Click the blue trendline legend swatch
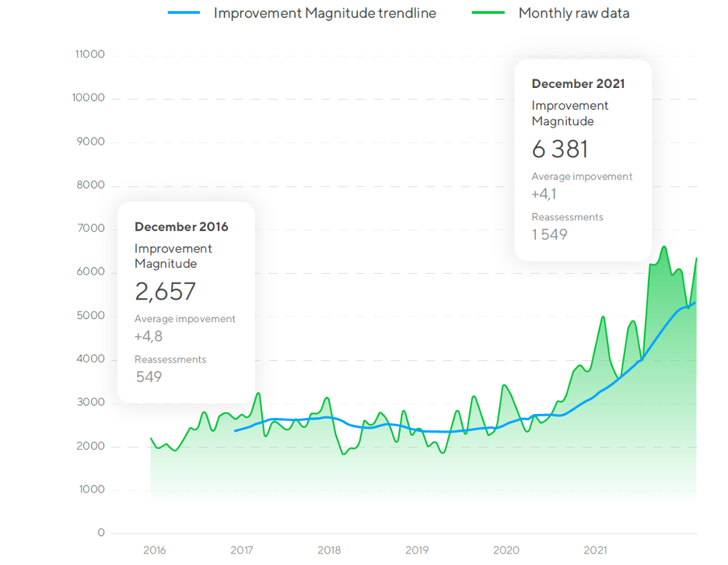 (184, 13)
